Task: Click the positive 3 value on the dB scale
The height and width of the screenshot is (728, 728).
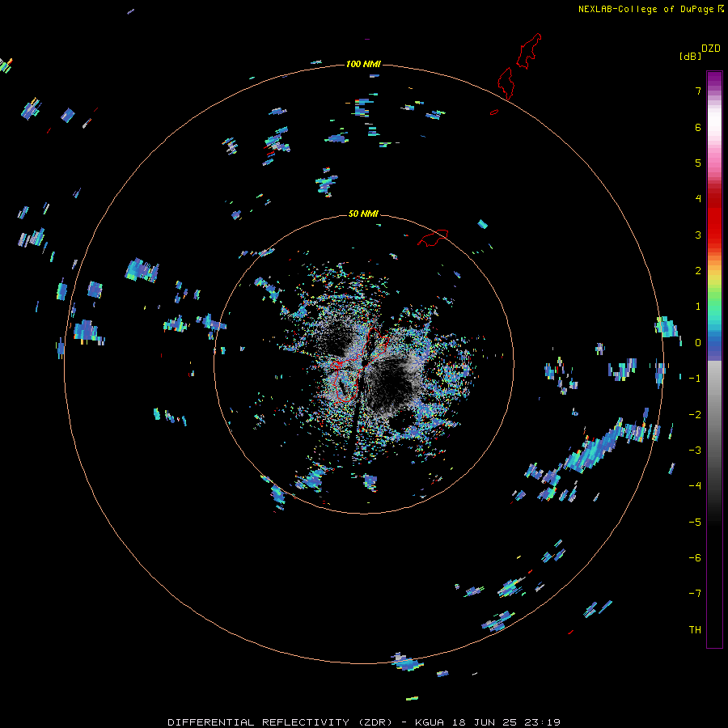Action: (698, 235)
